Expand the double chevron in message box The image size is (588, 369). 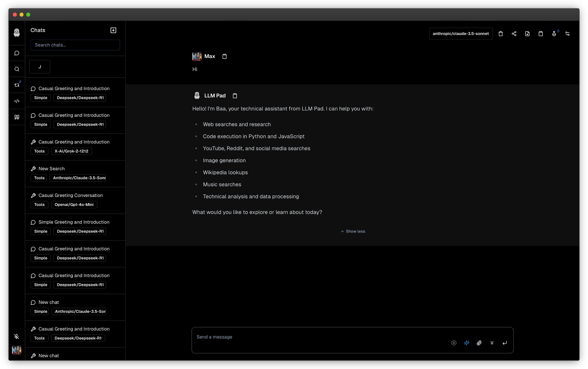[x=492, y=343]
